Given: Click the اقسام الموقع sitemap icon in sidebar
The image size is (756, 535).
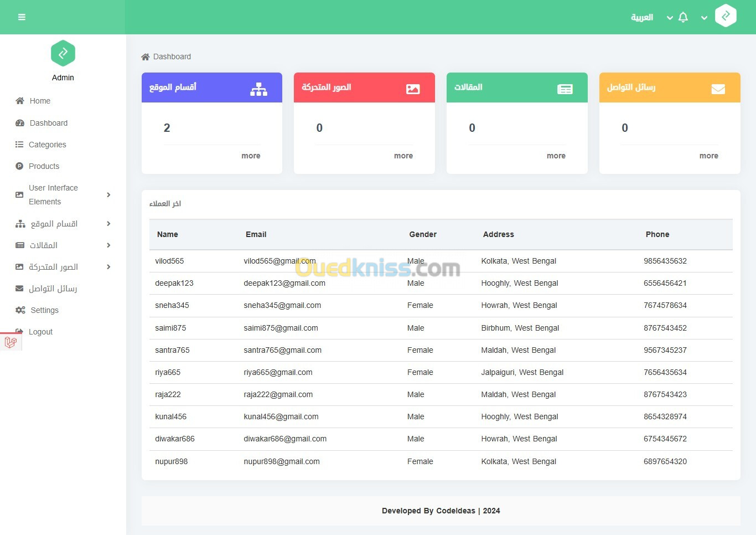Looking at the screenshot, I should 20,224.
